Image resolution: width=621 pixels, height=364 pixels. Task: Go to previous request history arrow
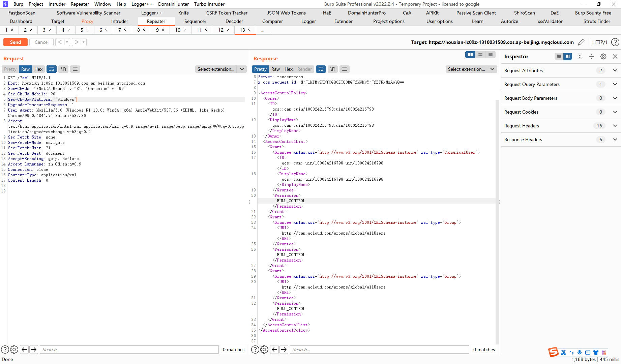(60, 42)
